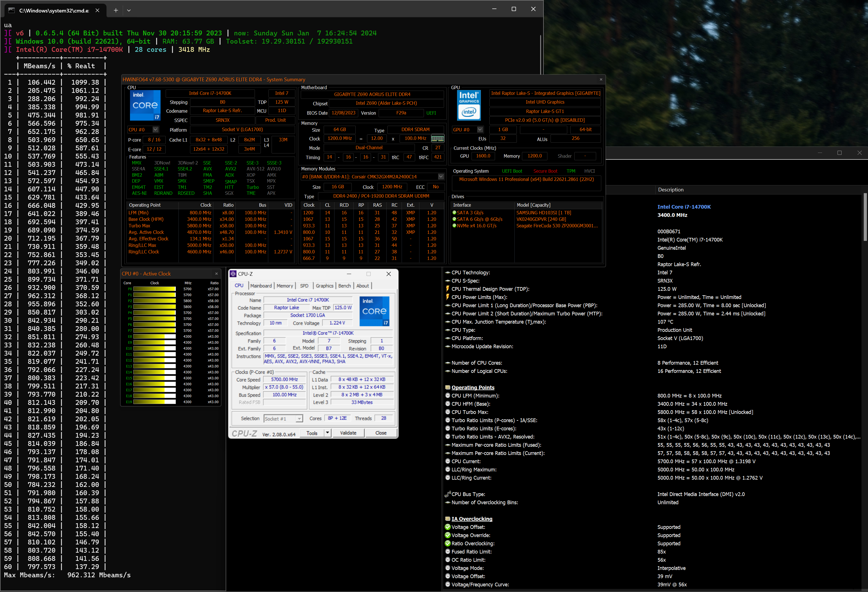Open the Tools dropdown arrow in CPU-Z
This screenshot has width=868, height=592.
(327, 433)
